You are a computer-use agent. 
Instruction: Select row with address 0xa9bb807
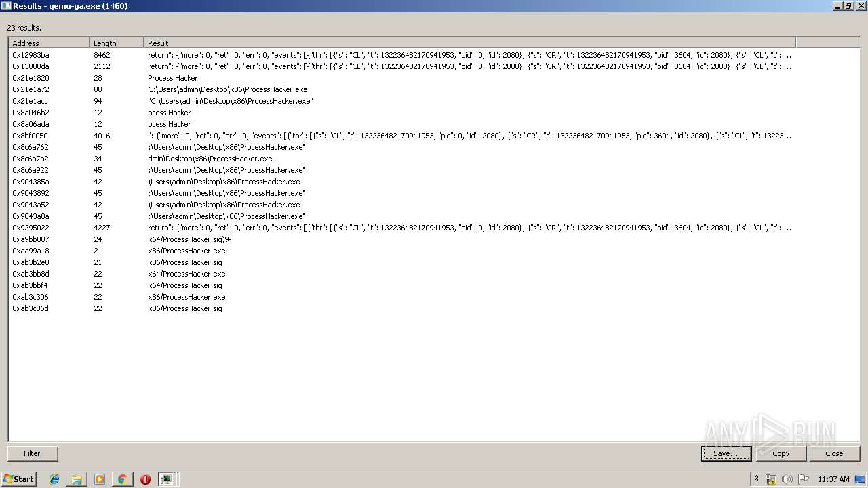pos(402,239)
